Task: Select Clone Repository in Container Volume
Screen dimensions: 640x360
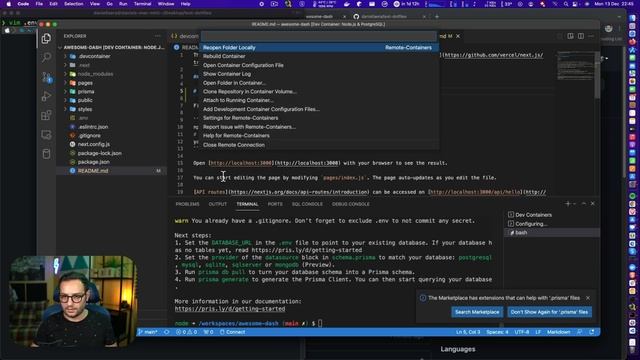Action: point(319,91)
